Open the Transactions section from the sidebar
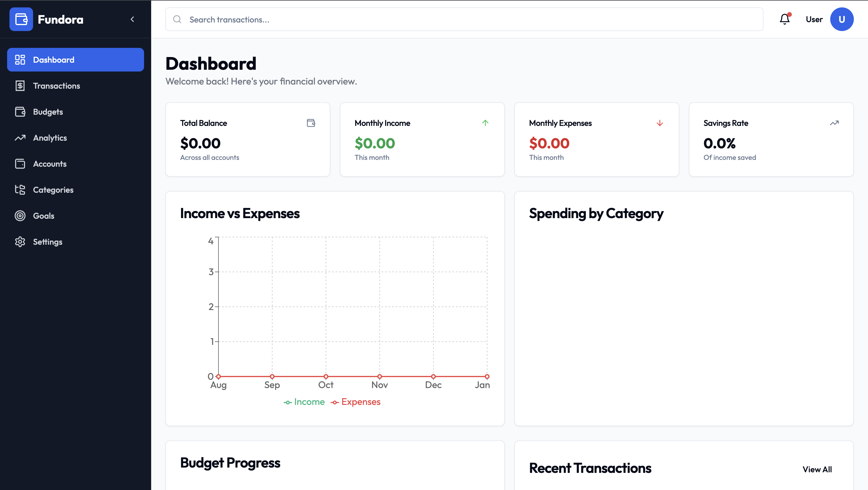The width and height of the screenshot is (868, 490). point(56,86)
